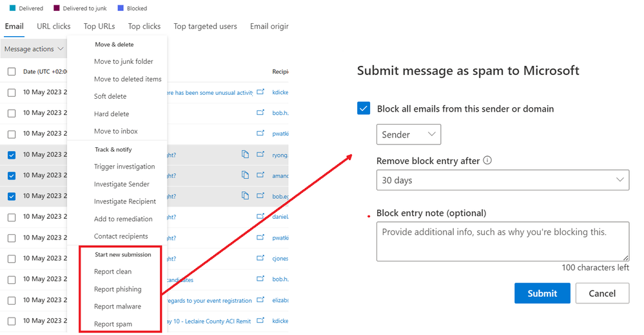Viewport: 644px width, 335px height.
Task: Select Report malware
Action: (117, 307)
